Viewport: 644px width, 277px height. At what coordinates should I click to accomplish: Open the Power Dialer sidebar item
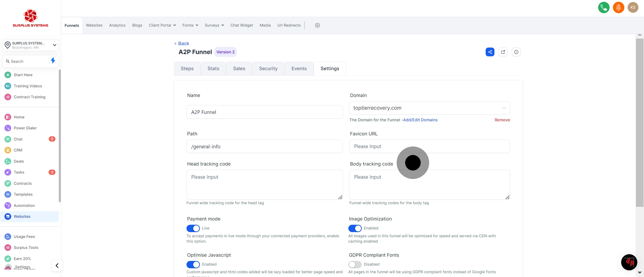point(25,128)
